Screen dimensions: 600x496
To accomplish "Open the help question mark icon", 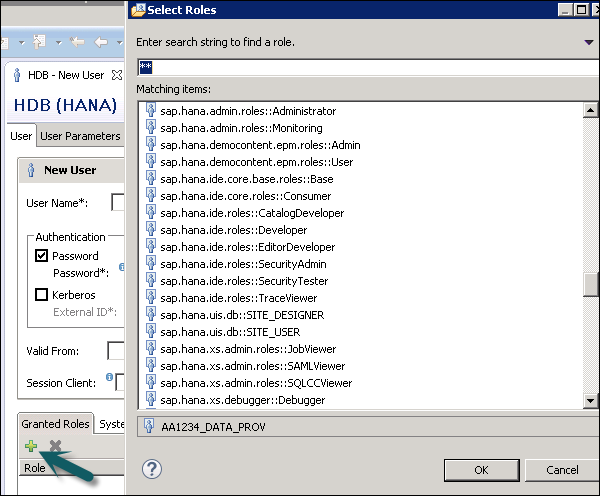I will (152, 468).
